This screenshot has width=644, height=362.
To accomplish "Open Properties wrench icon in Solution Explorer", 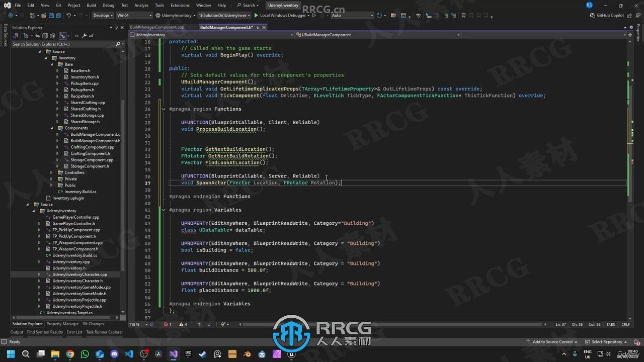I will 84,36.
